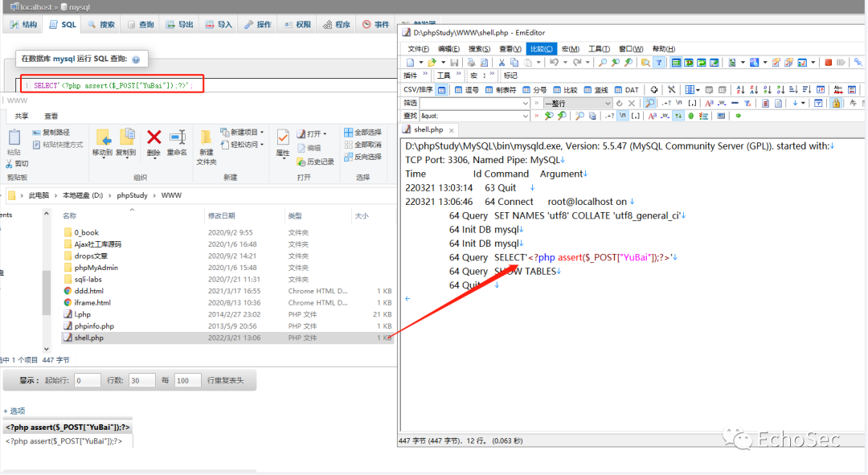
Task: Toggle regular expression option in the find bar
Action: [609, 116]
